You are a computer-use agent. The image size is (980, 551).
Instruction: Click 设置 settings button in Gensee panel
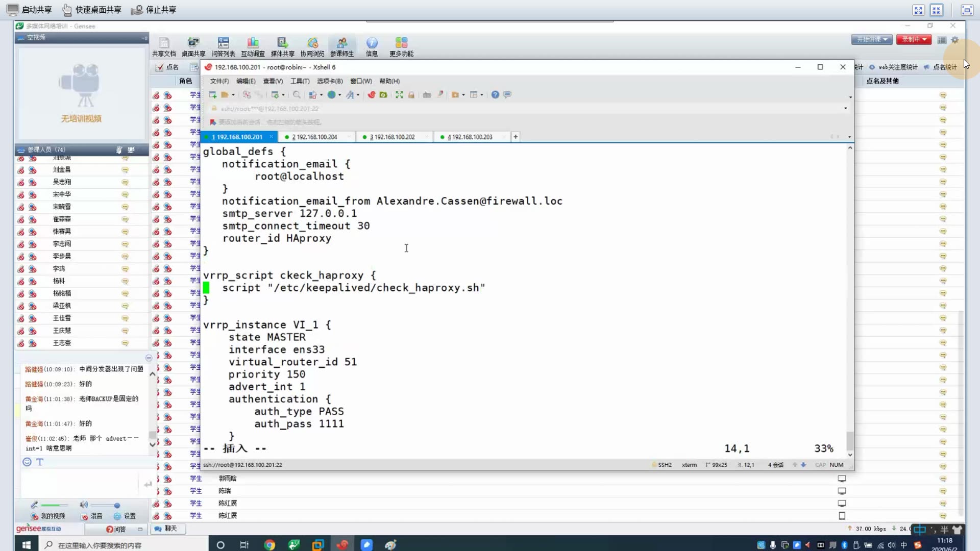(x=125, y=516)
